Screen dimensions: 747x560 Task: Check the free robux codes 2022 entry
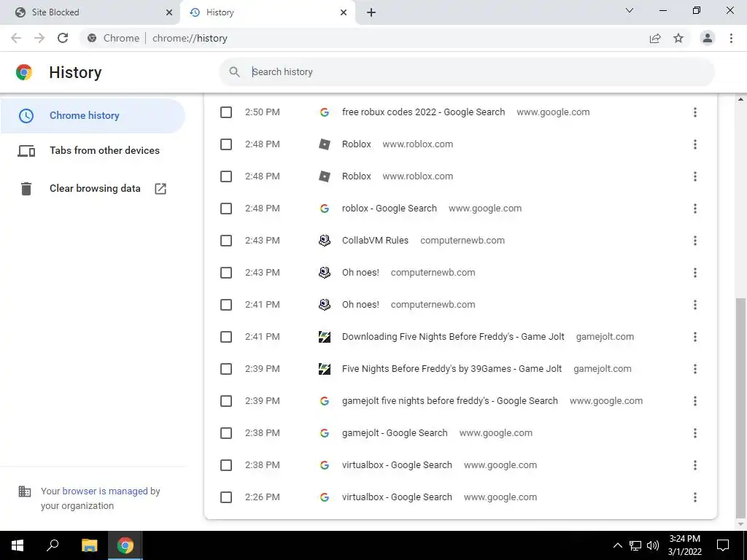pos(226,112)
